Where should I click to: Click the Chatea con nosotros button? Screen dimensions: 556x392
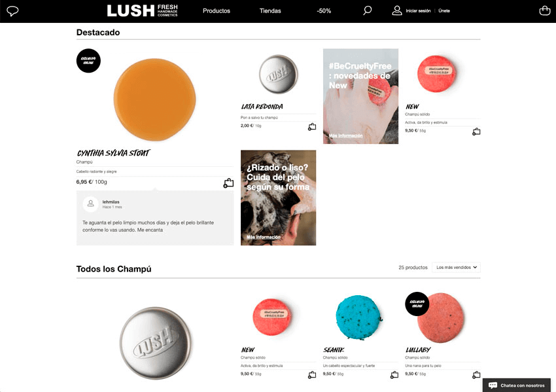tap(517, 385)
